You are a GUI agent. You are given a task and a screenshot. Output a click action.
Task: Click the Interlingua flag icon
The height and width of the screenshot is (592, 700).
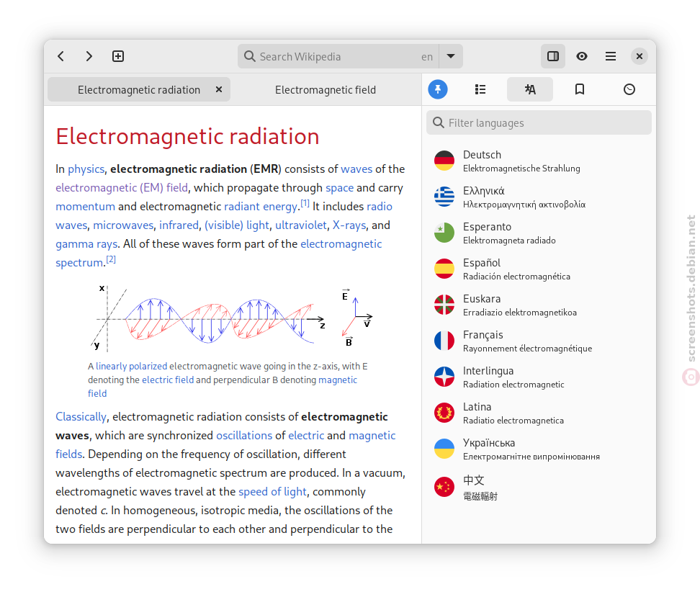[444, 377]
